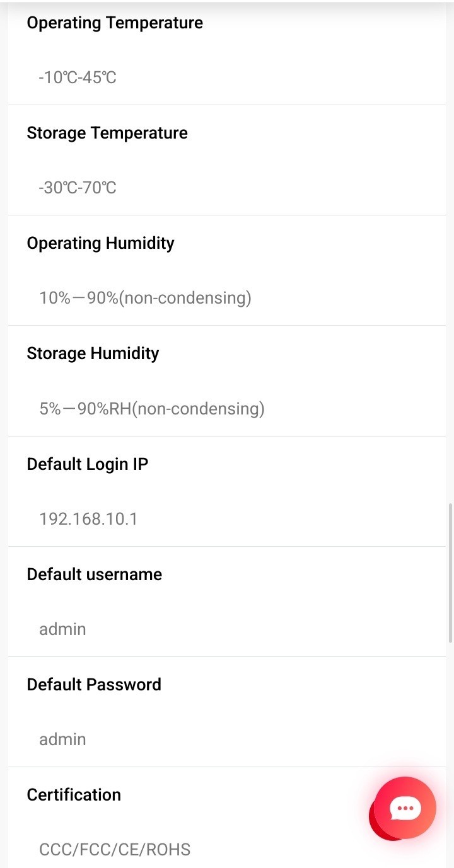The image size is (454, 868).
Task: Select the Default Password label
Action: 94,685
